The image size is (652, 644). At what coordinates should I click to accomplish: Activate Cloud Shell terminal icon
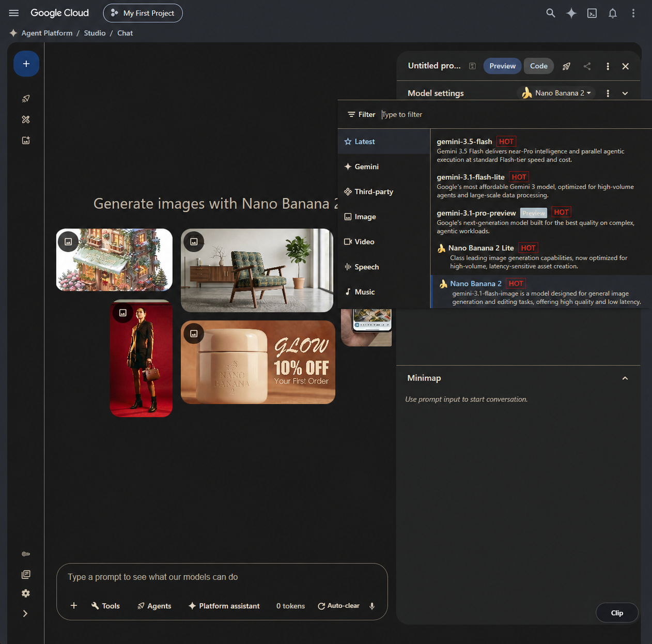pyautogui.click(x=592, y=13)
